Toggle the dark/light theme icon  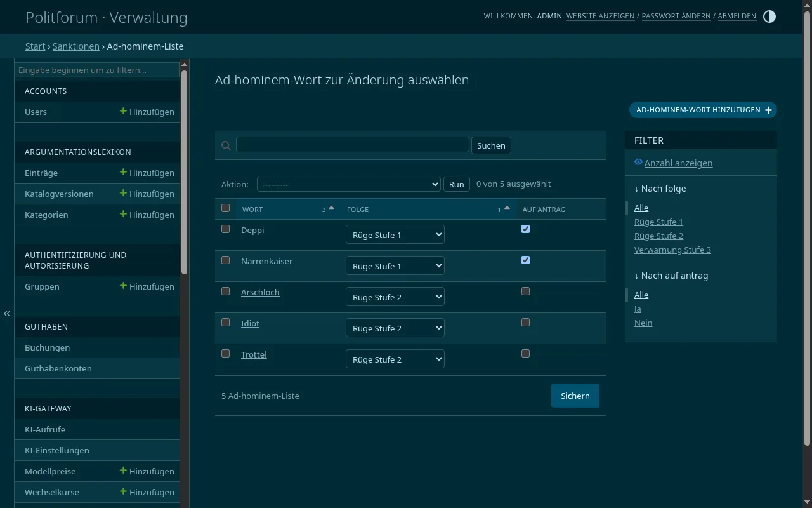[x=769, y=17]
